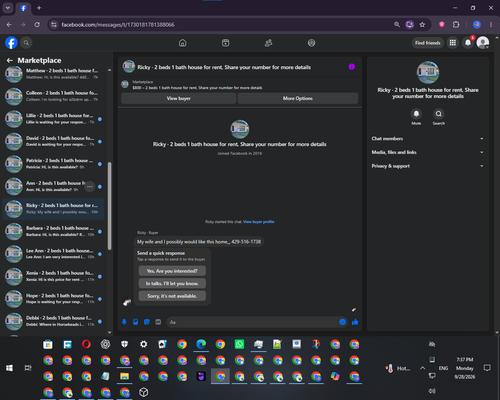Go to the Facebook Home feed icon
This screenshot has width=500, height=400.
[x=182, y=43]
